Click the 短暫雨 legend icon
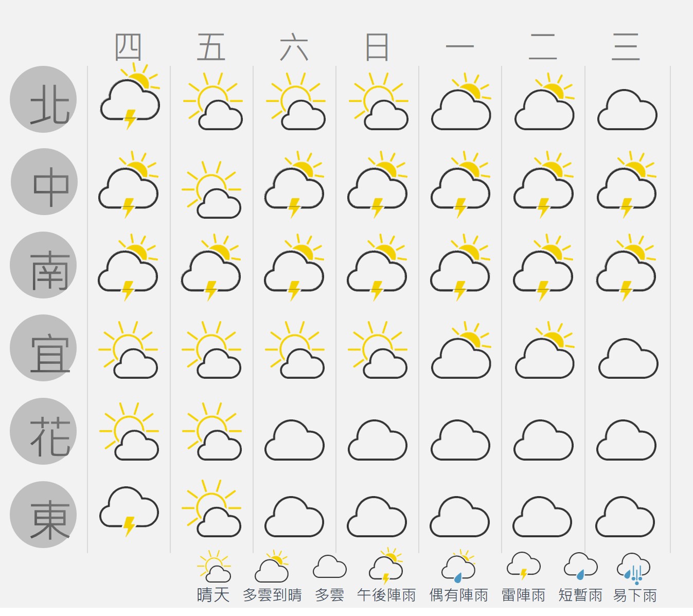Image resolution: width=693 pixels, height=616 pixels. pyautogui.click(x=581, y=567)
